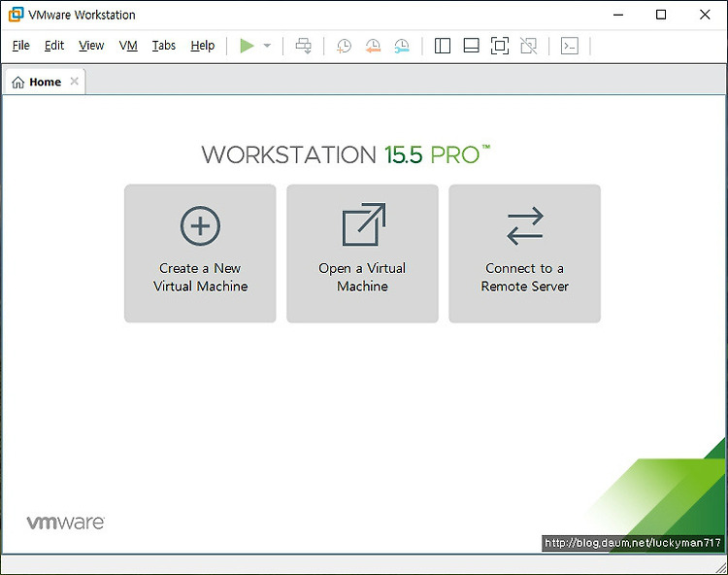Open the Tabs menu
This screenshot has height=575, width=728.
click(164, 46)
